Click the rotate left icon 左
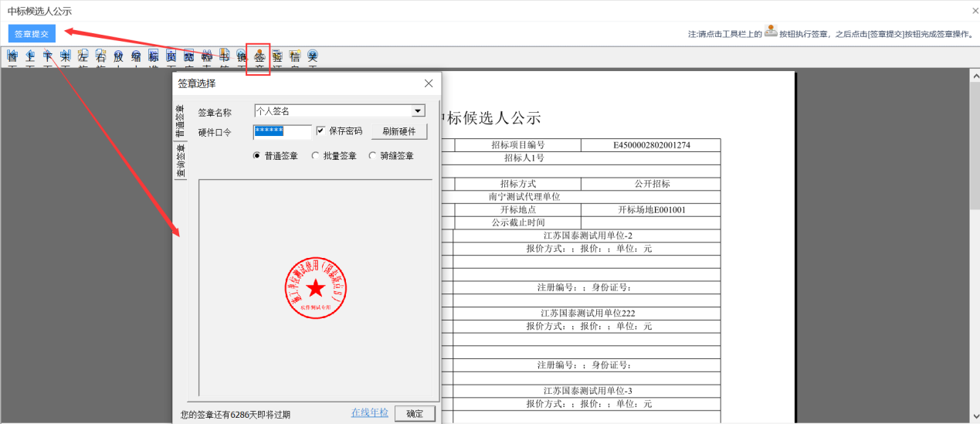This screenshot has height=424, width=980. [x=83, y=56]
